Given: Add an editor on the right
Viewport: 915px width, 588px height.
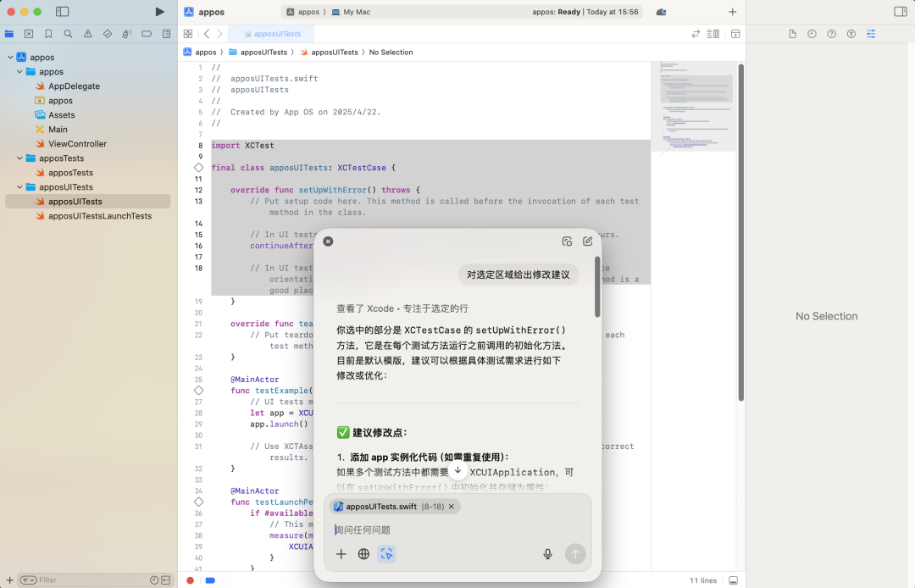Looking at the screenshot, I should (735, 34).
